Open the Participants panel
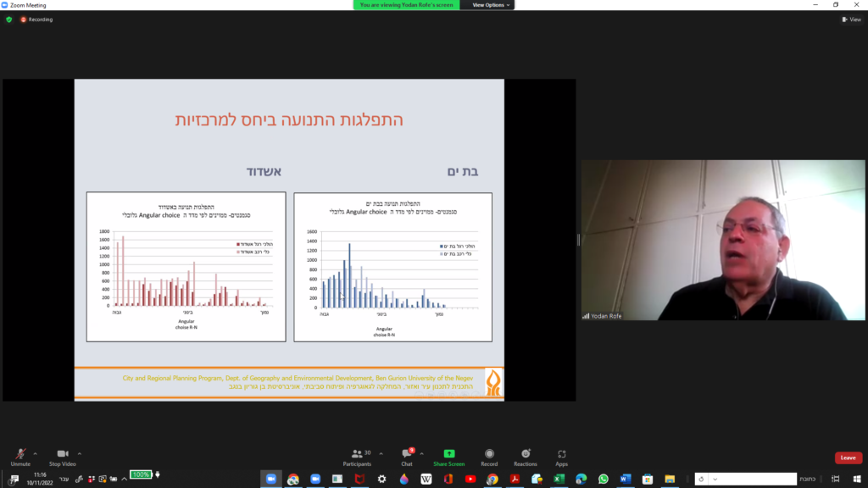 (x=357, y=456)
